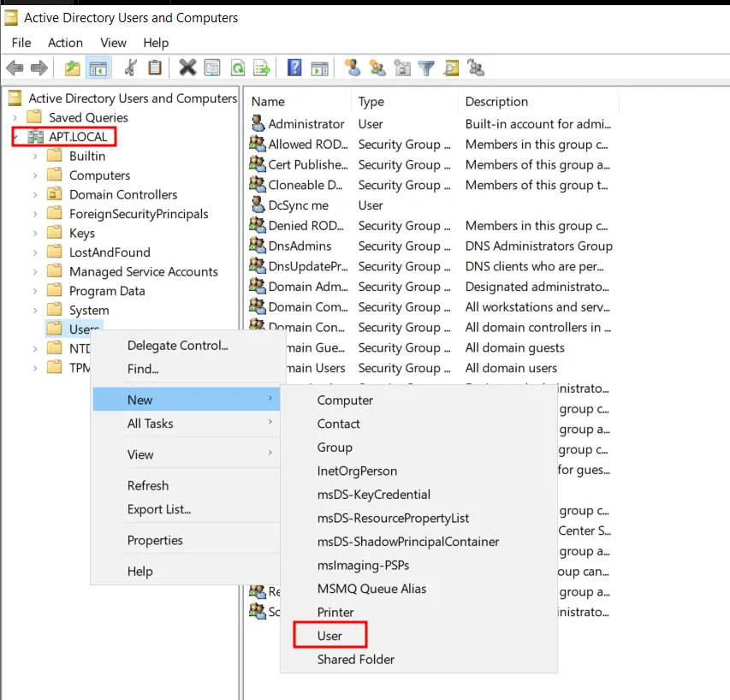
Task: Select Export List... in context menu
Action: click(x=187, y=509)
